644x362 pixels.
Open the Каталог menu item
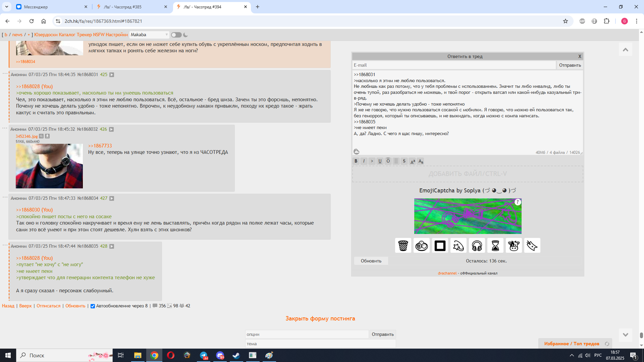pos(67,35)
